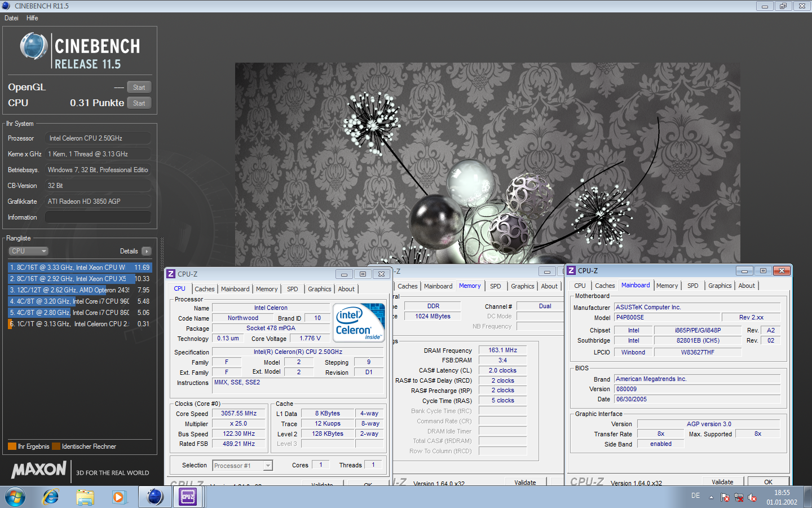Select ranking entry 1C/1T Intel Celeron
This screenshot has height=508, width=812.
click(80, 324)
